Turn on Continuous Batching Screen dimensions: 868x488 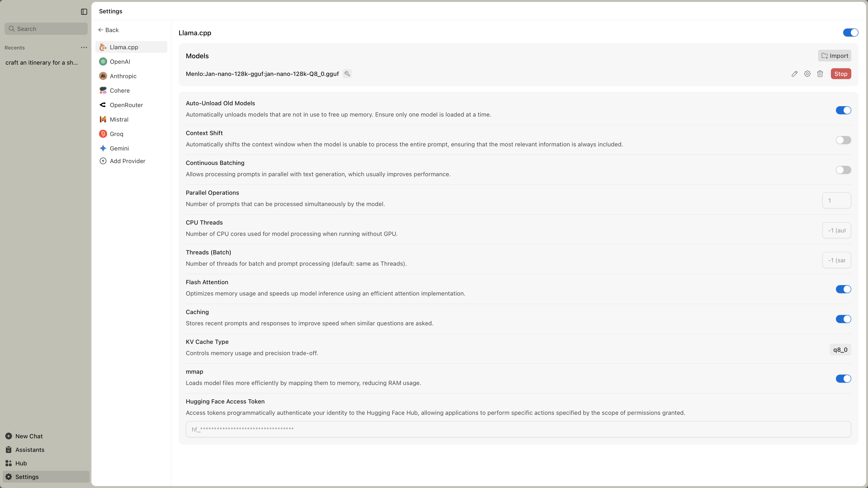[843, 170]
